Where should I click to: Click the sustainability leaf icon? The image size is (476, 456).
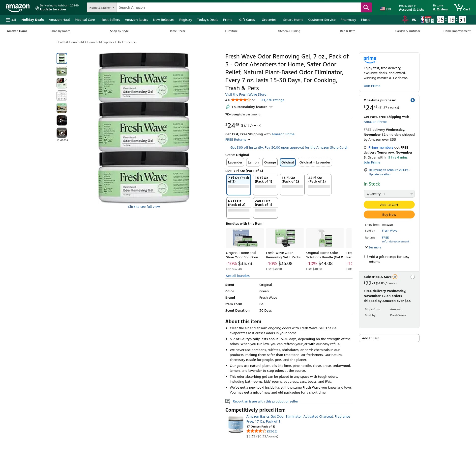228,107
